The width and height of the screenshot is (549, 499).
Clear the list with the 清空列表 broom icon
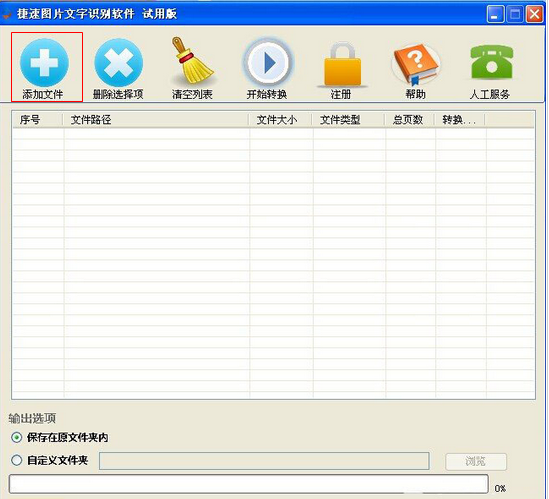pyautogui.click(x=192, y=61)
